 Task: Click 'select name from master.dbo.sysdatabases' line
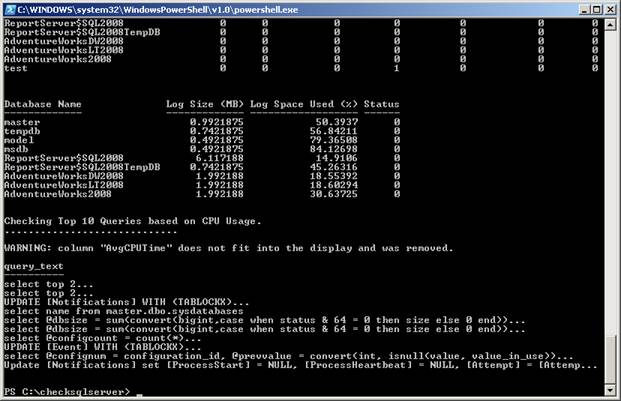tap(124, 311)
